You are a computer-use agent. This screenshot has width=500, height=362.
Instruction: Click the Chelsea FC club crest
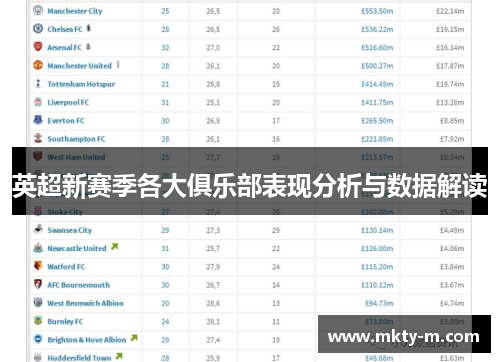[x=38, y=28]
